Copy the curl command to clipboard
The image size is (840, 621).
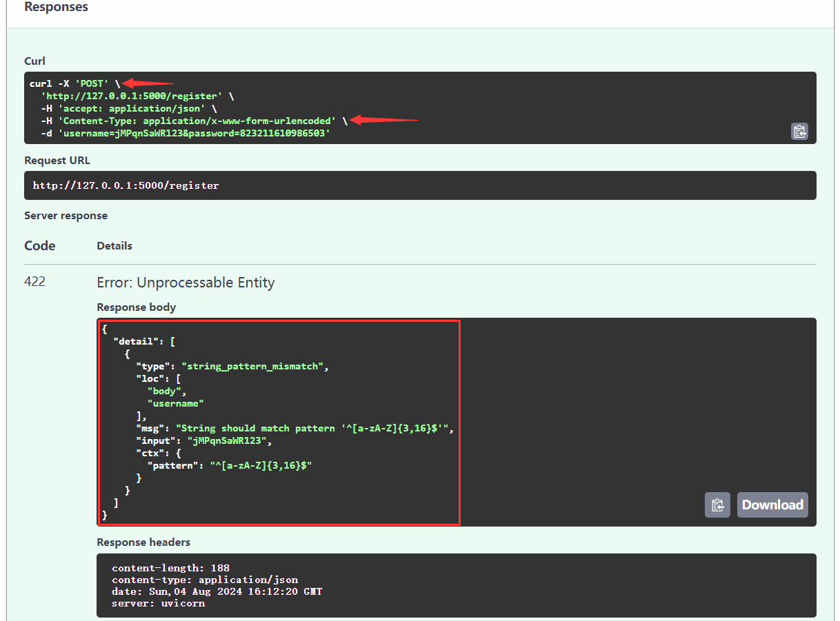tap(799, 132)
